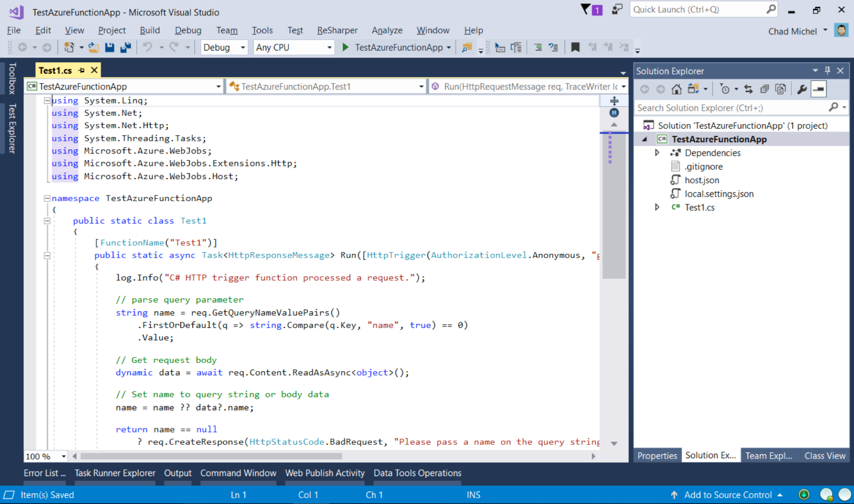Click the Collapse All icon in Solution Explorer

point(764,89)
